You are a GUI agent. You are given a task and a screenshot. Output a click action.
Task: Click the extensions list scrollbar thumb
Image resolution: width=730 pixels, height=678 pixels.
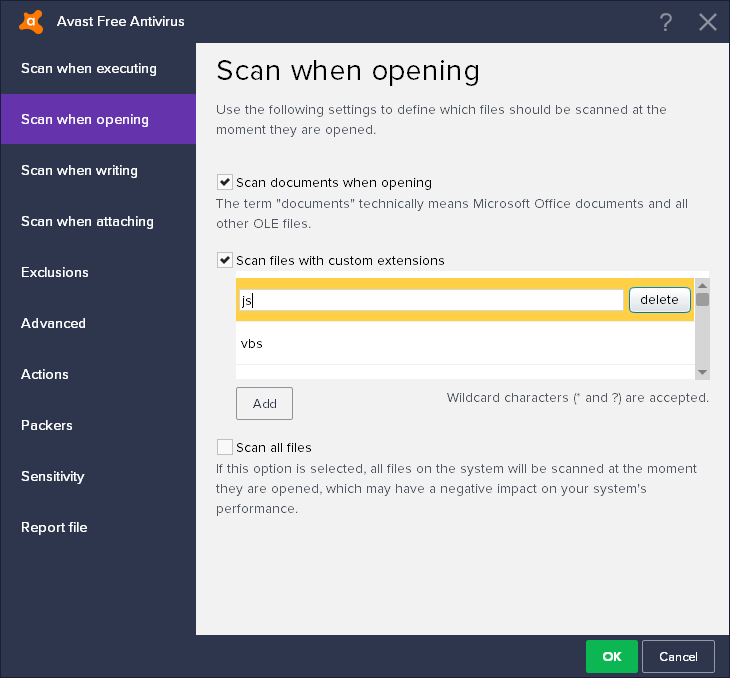point(703,299)
